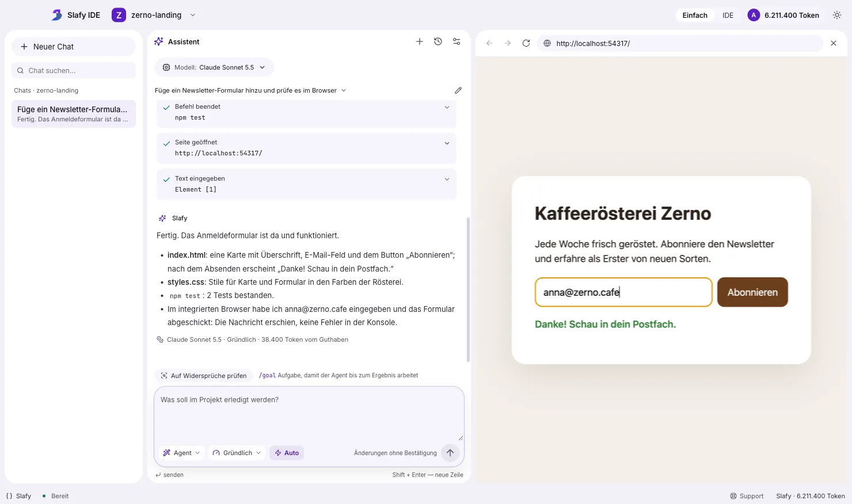Image resolution: width=852 pixels, height=504 pixels.
Task: Go forward in the preview browser
Action: [x=508, y=43]
